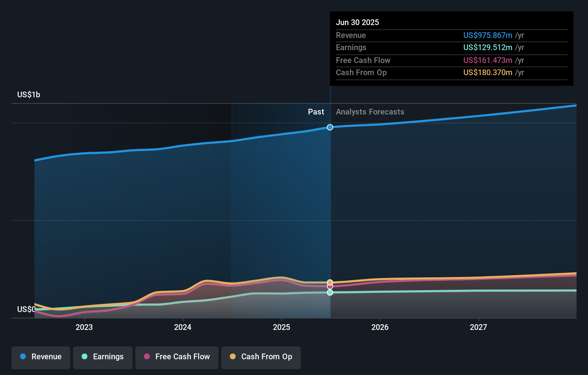
Task: Click the 2026 axis label
Action: click(380, 327)
